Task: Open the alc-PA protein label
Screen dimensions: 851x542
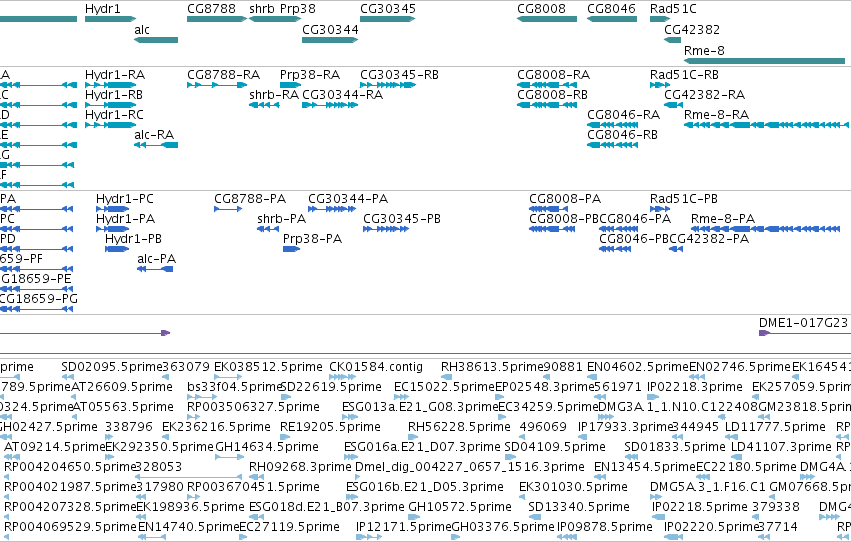Action: coord(157,259)
